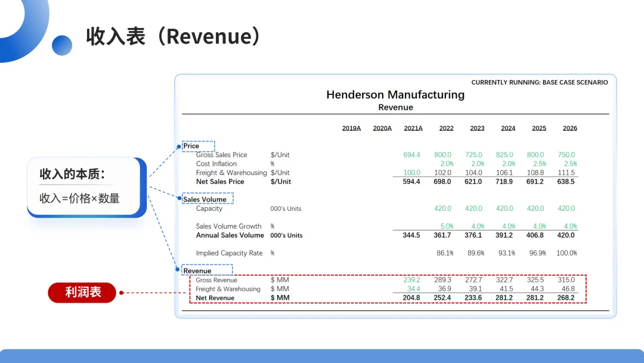This screenshot has height=363, width=644.
Task: Select the 2025 column header
Action: point(539,128)
